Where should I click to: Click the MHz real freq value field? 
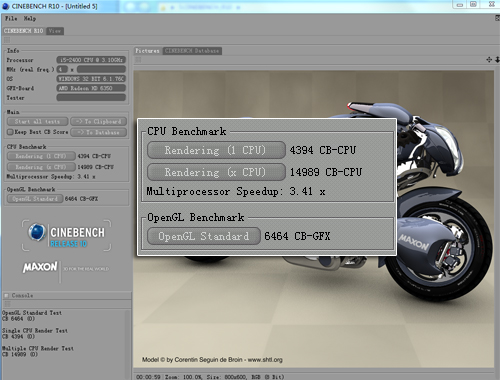(x=101, y=69)
